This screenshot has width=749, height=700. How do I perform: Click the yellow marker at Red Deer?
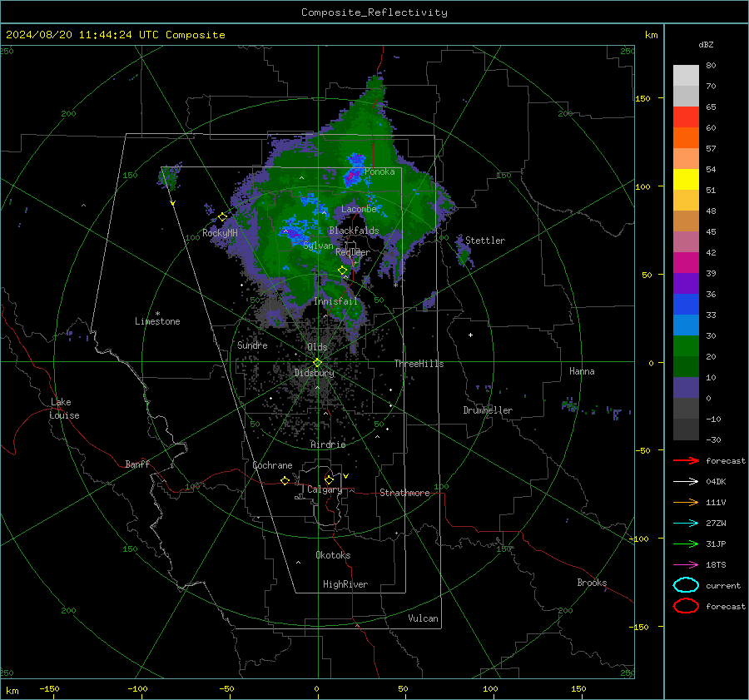pyautogui.click(x=343, y=271)
